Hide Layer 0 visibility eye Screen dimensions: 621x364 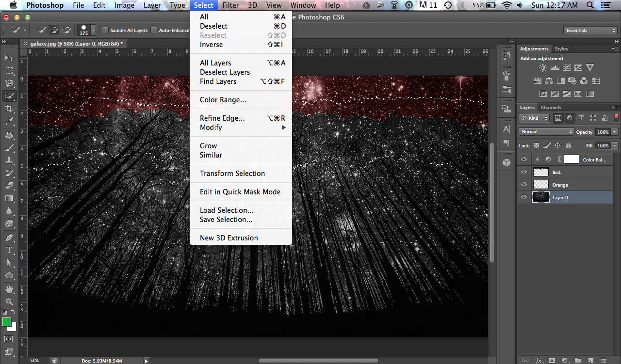click(x=524, y=197)
